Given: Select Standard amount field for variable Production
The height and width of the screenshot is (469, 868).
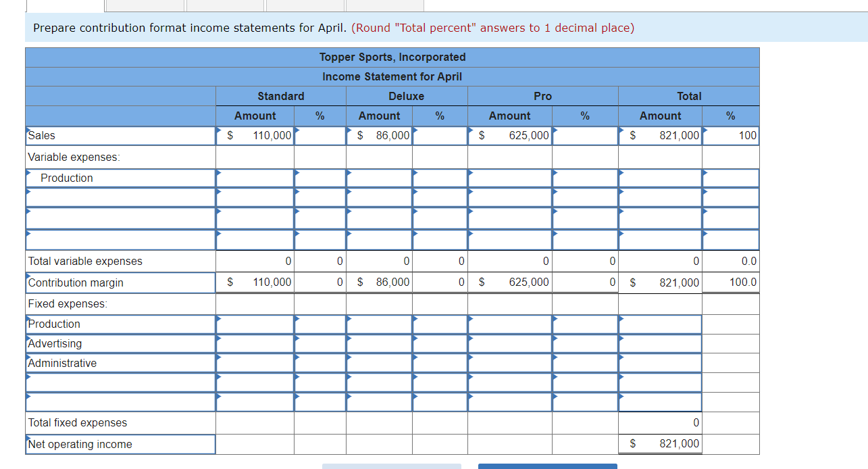Looking at the screenshot, I should [x=255, y=178].
